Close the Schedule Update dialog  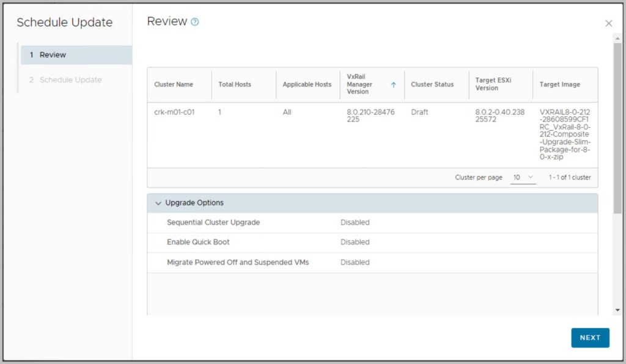click(x=608, y=23)
